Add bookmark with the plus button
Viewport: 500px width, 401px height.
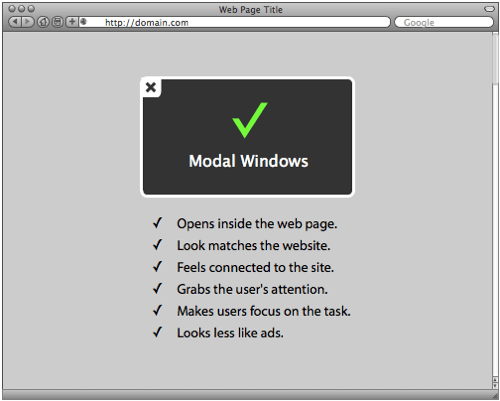pos(72,22)
